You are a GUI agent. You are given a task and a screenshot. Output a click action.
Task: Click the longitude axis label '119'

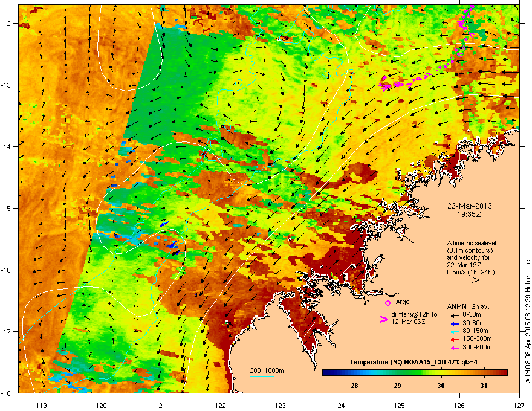[42, 405]
